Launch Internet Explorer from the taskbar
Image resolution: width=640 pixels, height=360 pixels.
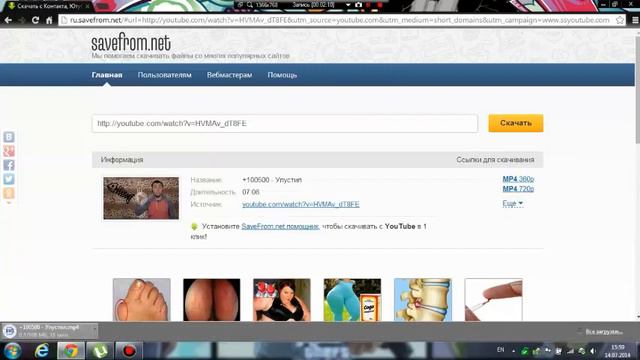pyautogui.click(x=42, y=351)
